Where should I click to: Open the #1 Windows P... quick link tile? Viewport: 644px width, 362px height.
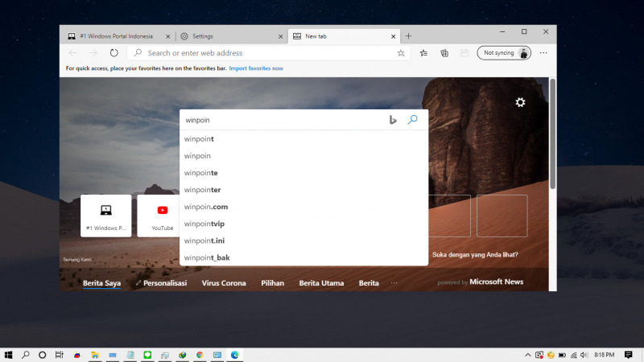(x=106, y=216)
